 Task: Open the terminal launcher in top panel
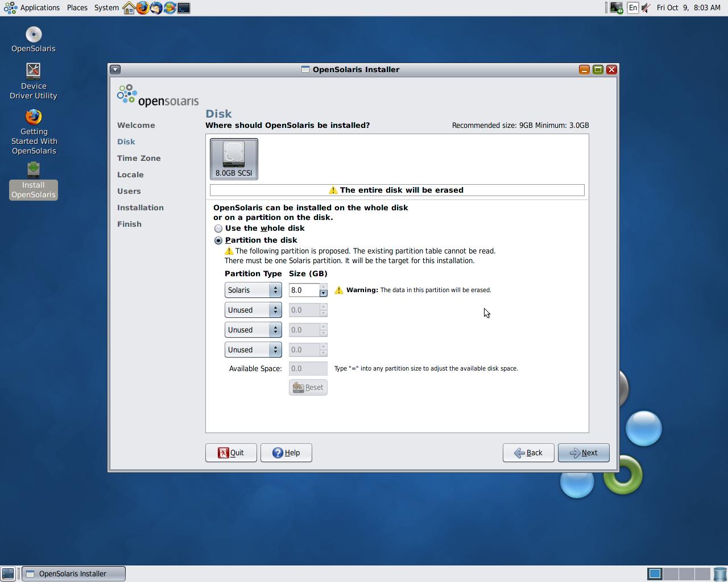184,8
